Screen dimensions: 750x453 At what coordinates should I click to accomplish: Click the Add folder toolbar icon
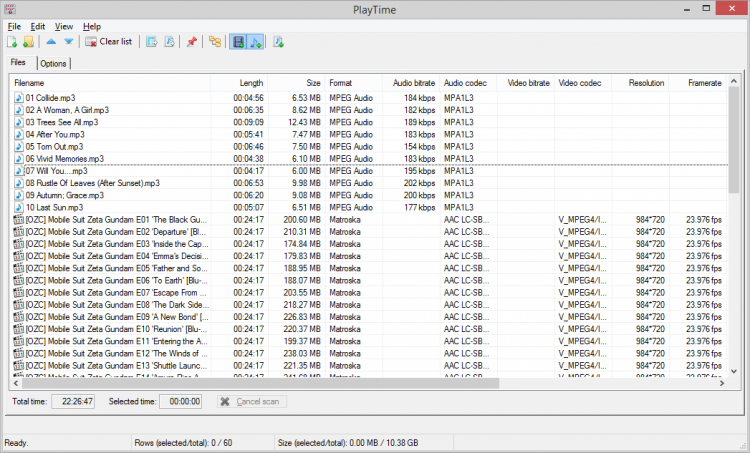click(28, 42)
